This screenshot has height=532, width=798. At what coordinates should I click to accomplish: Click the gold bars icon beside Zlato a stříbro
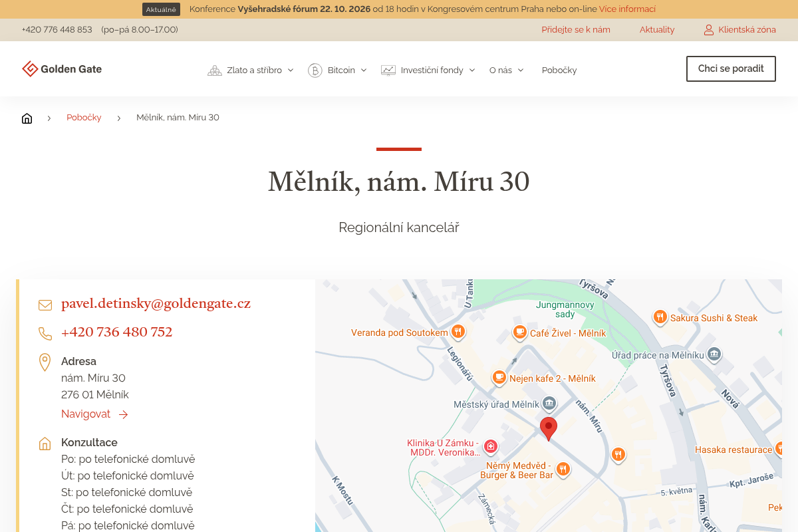(214, 70)
